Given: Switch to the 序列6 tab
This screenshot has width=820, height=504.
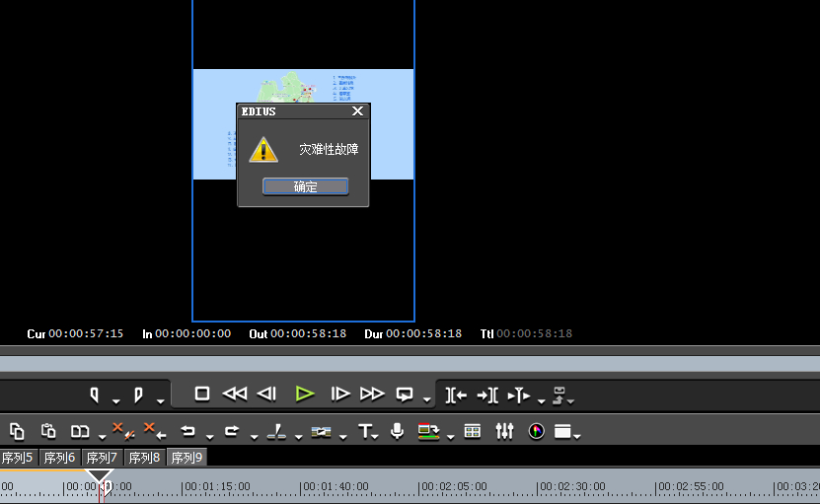Looking at the screenshot, I should pos(59,458).
